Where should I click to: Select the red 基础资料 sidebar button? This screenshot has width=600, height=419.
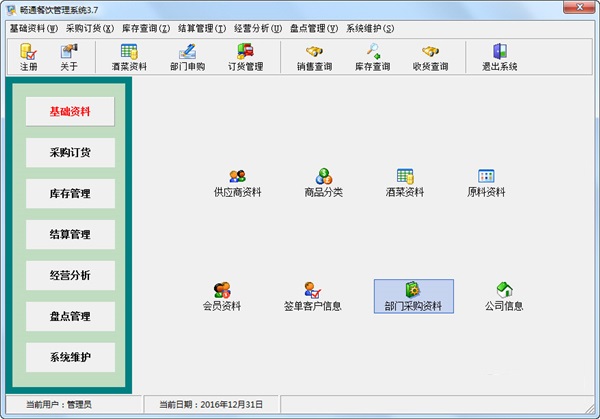tap(70, 112)
